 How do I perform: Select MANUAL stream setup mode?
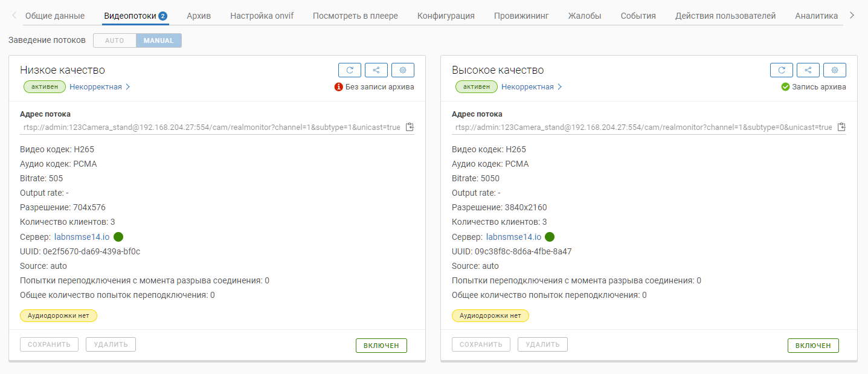click(158, 40)
